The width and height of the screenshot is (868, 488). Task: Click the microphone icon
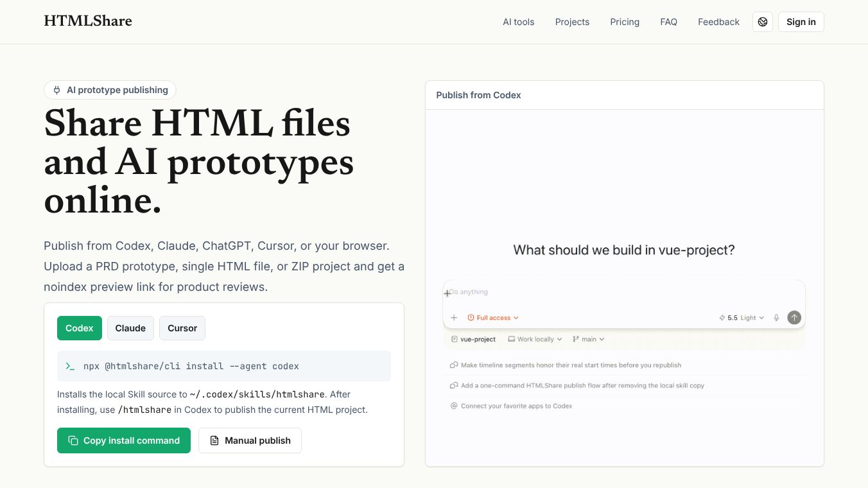pos(776,318)
